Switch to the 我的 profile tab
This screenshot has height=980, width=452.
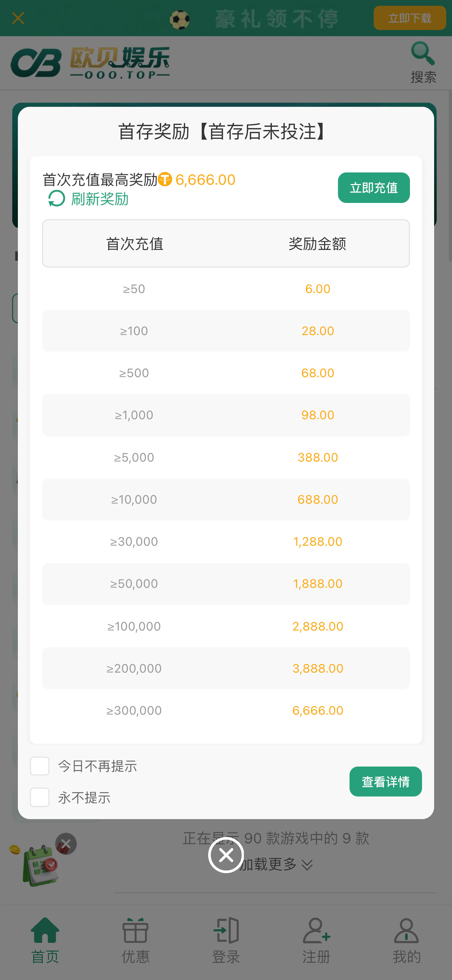(x=406, y=940)
